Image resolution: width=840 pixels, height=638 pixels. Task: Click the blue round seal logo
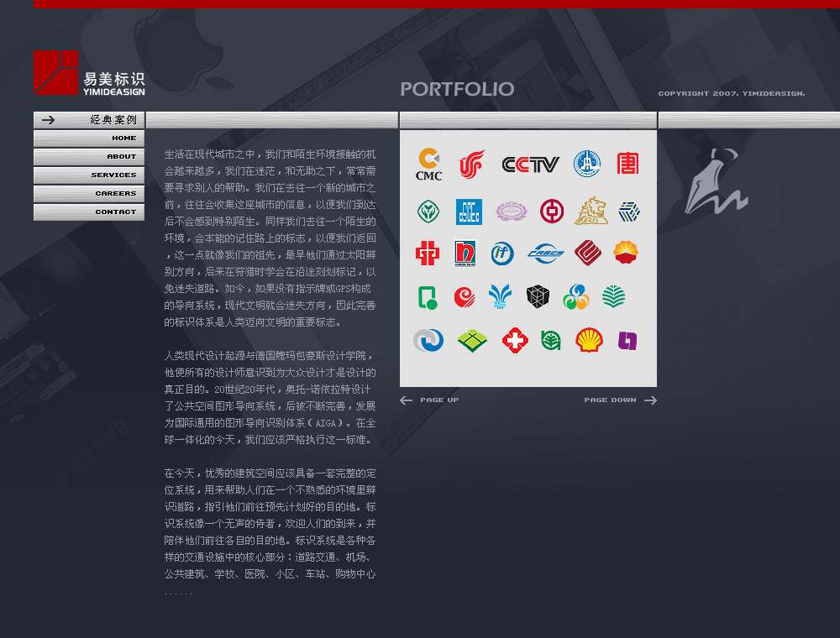[586, 163]
